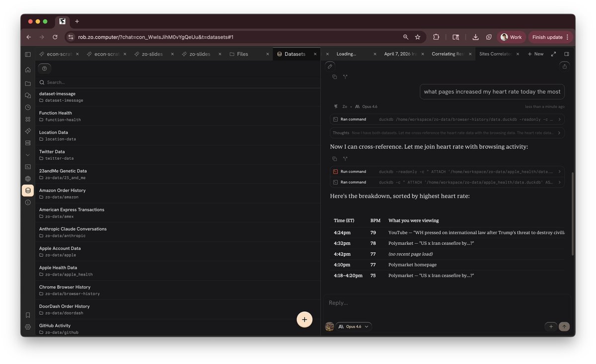Bookmark the page with the star icon
Screen dimensions: 596x364
click(x=418, y=37)
